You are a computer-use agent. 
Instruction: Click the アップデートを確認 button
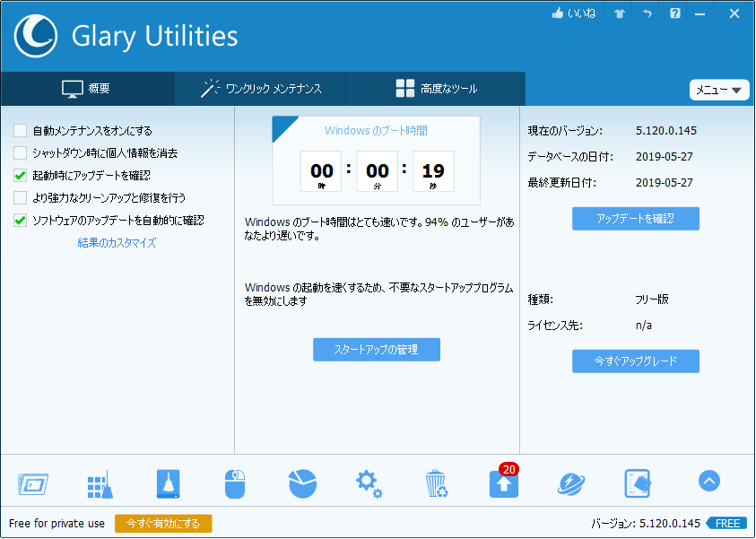pos(636,219)
